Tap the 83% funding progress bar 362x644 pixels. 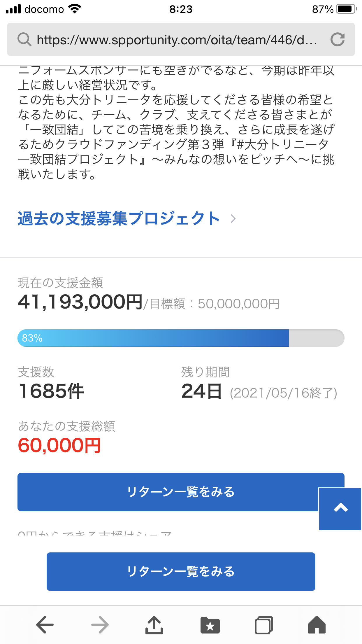pos(181,338)
